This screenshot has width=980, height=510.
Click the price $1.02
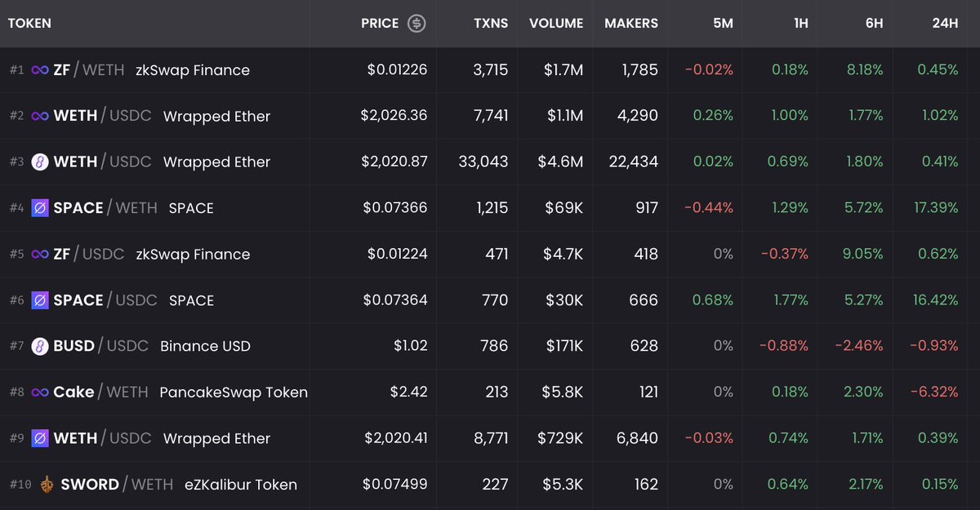(x=410, y=346)
